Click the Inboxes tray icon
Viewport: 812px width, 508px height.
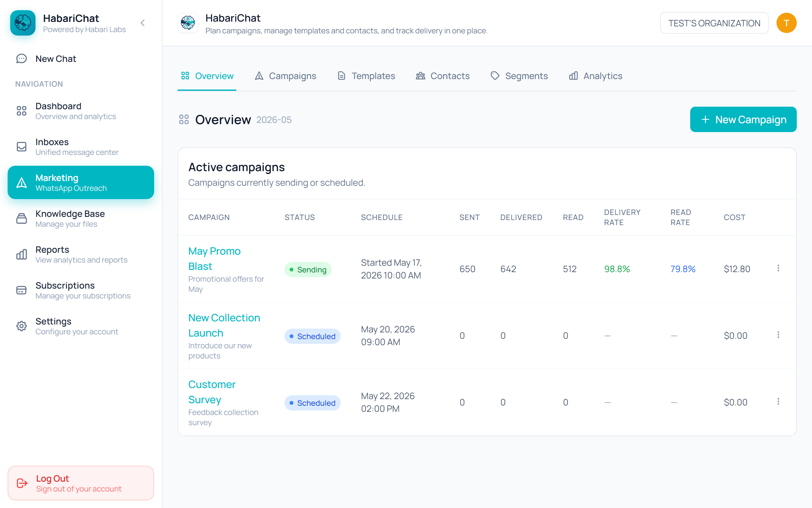point(22,147)
